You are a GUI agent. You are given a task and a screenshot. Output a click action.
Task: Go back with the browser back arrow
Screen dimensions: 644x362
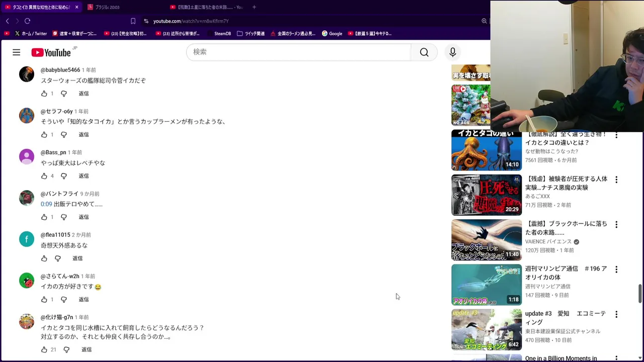(8, 21)
